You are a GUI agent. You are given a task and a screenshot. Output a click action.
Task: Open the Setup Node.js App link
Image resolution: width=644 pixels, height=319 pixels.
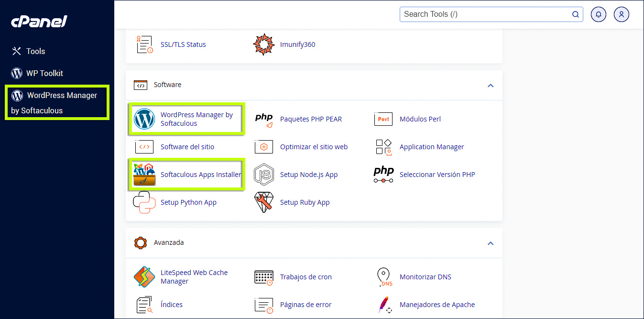[x=309, y=175]
